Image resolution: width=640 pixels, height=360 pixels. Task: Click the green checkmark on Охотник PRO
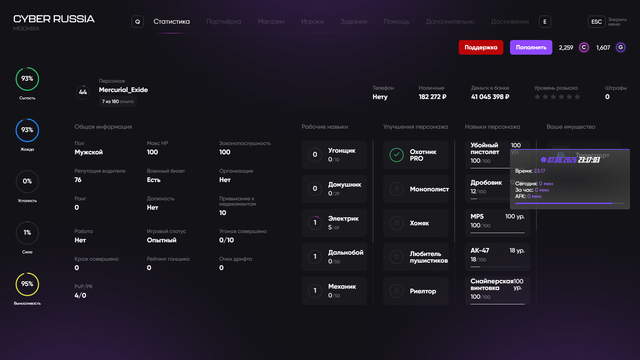(x=396, y=155)
